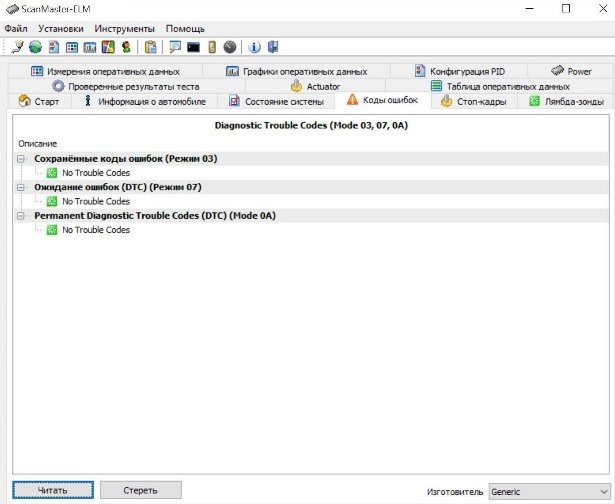The height and width of the screenshot is (504, 615).
Task: Switch to Графики оперативных данных tab
Action: [x=297, y=71]
